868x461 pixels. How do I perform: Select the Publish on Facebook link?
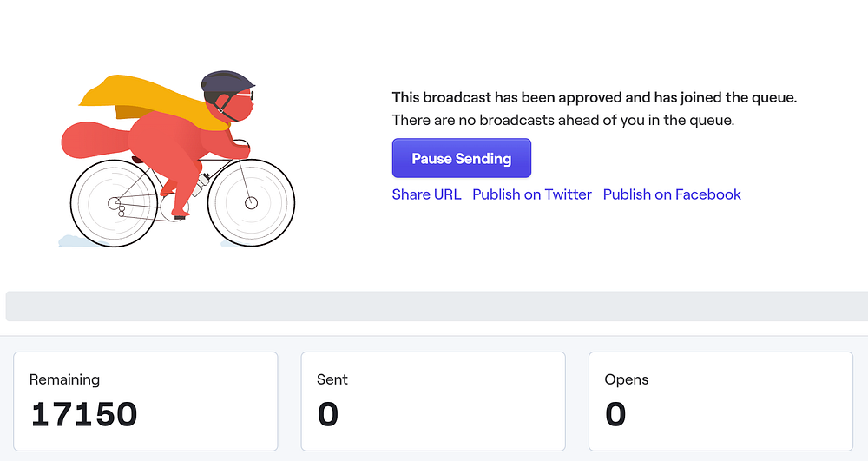pos(672,194)
